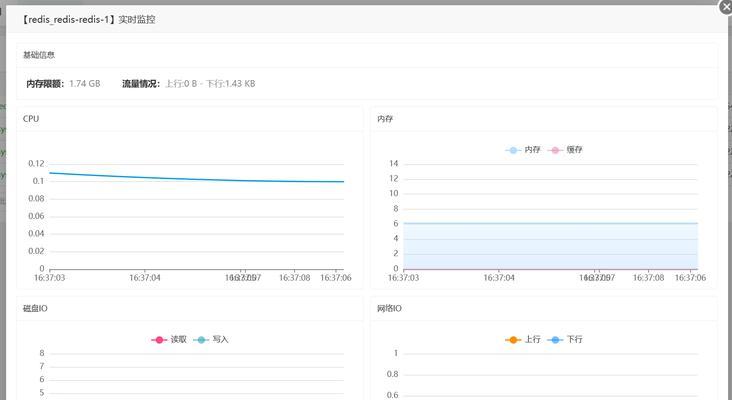Click the 内存 chart panel title
Screen dimensions: 732x400
coord(385,119)
